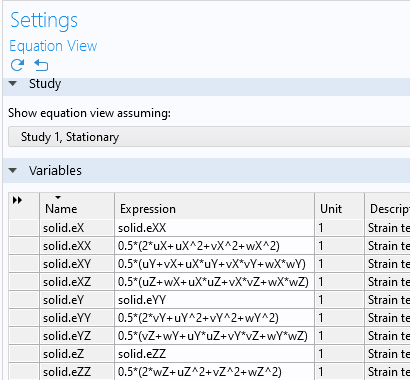
Task: Click the unit cell of solid.eX row
Action: [339, 228]
